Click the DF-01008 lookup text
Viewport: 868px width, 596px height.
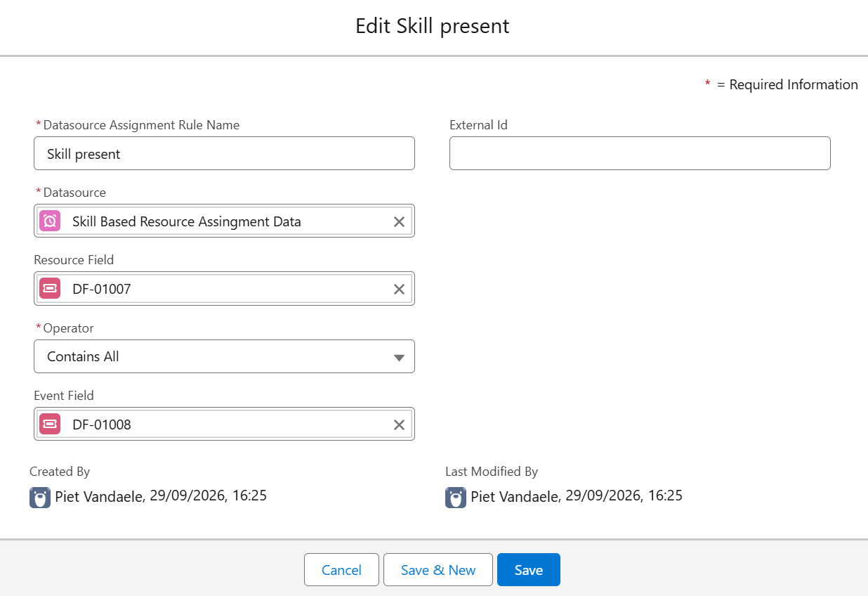coord(102,425)
